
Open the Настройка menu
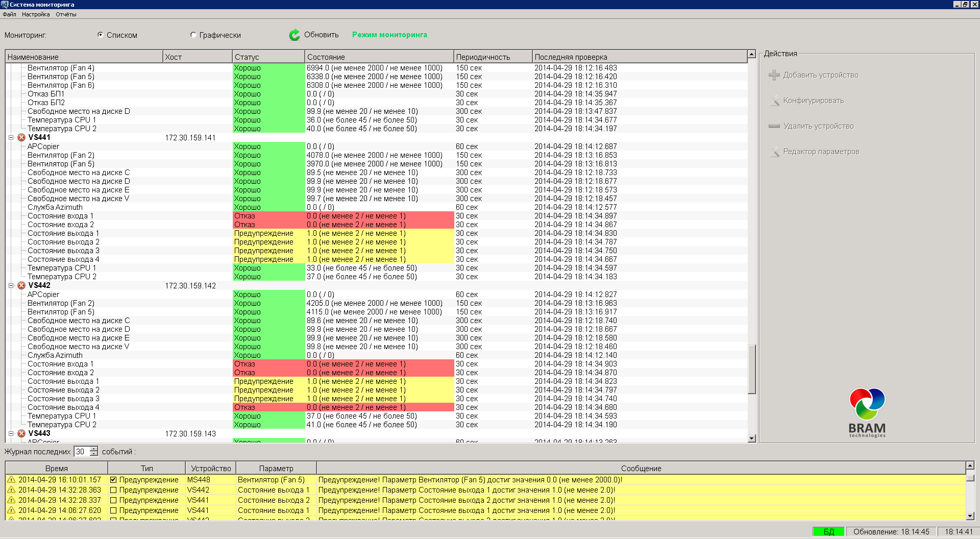pyautogui.click(x=36, y=14)
